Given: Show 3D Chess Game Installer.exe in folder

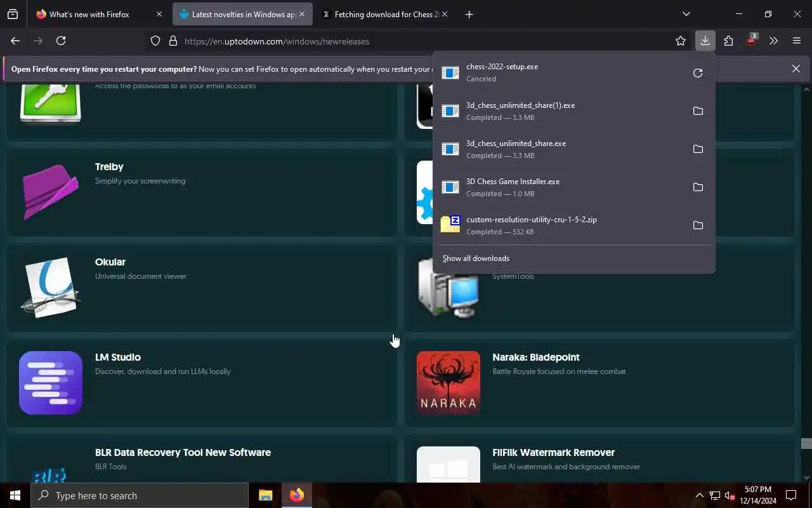Looking at the screenshot, I should [698, 187].
